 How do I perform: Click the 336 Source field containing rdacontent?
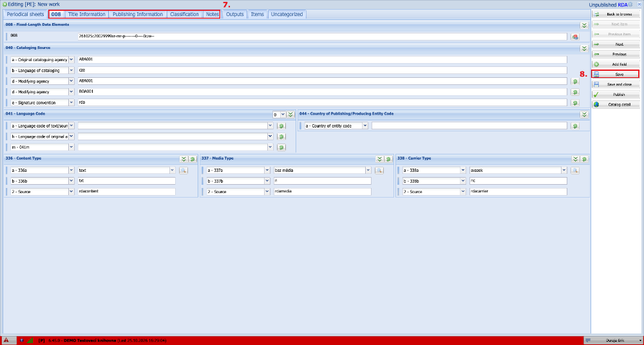pos(126,191)
